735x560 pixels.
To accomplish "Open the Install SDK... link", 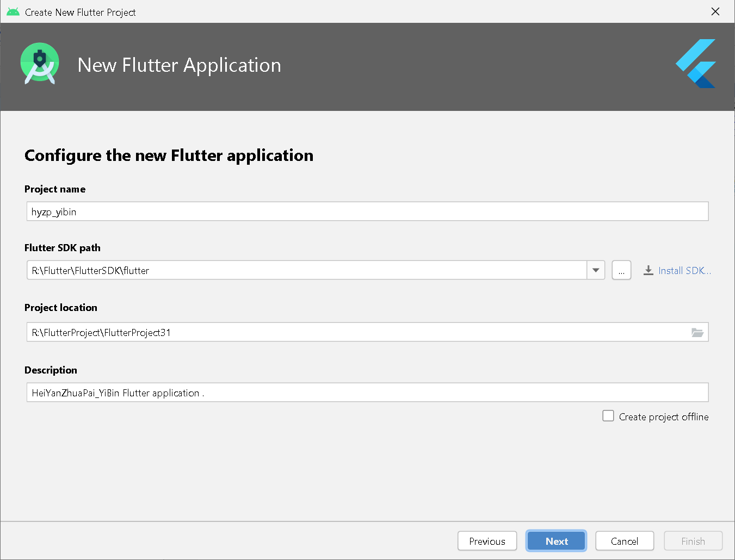I will point(684,271).
